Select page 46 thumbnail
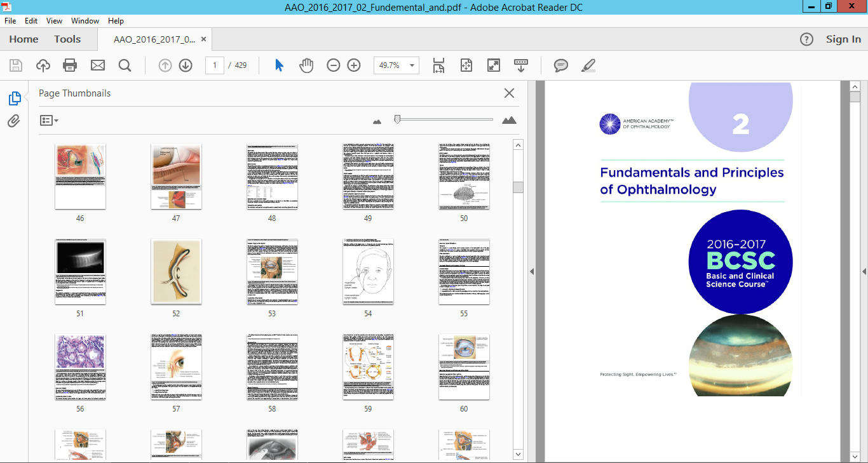The width and height of the screenshot is (868, 463). (80, 177)
